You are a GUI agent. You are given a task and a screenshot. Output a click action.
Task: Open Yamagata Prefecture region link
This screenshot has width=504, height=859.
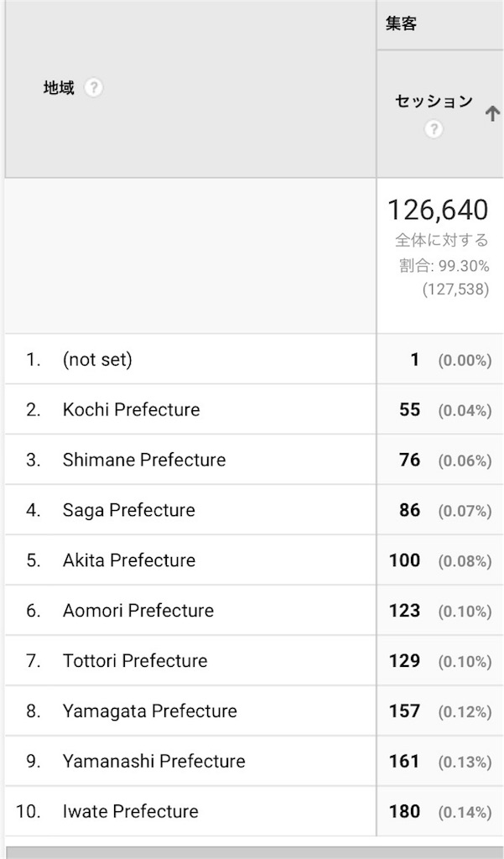click(x=149, y=711)
